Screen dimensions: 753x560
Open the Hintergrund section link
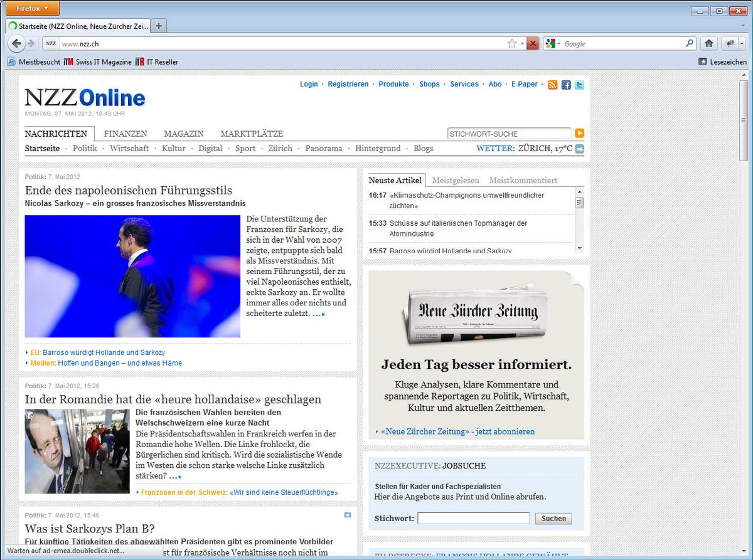click(378, 149)
